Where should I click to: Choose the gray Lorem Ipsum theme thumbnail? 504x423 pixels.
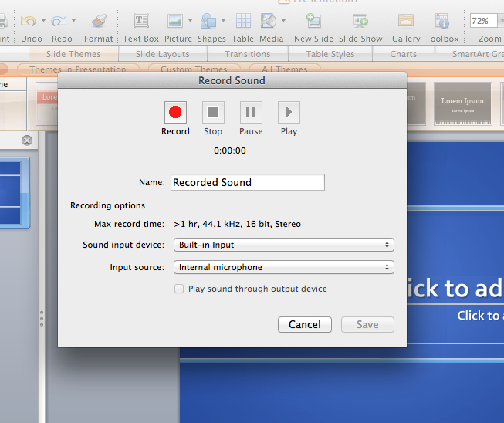pyautogui.click(x=463, y=103)
